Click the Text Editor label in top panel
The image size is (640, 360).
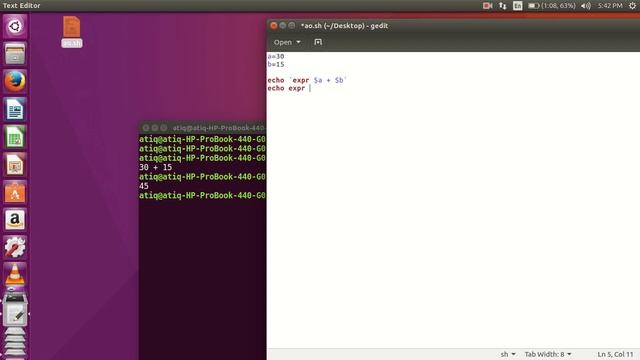(22, 6)
